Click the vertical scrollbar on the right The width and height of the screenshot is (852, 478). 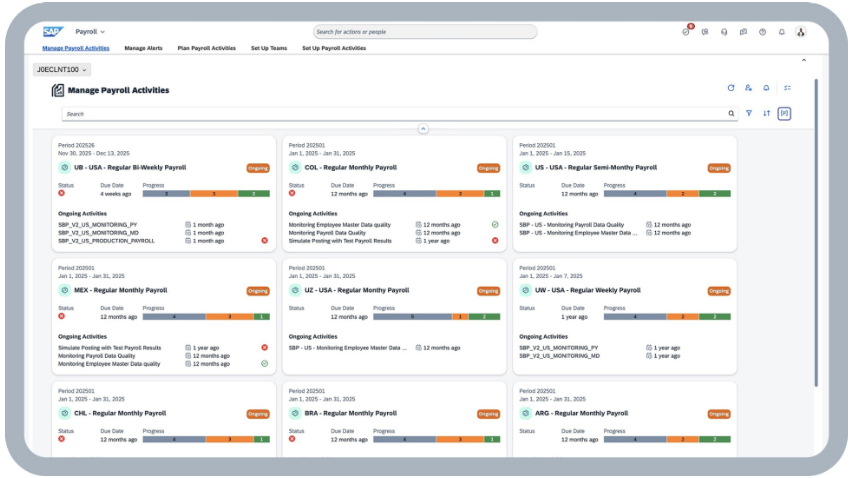(x=816, y=233)
